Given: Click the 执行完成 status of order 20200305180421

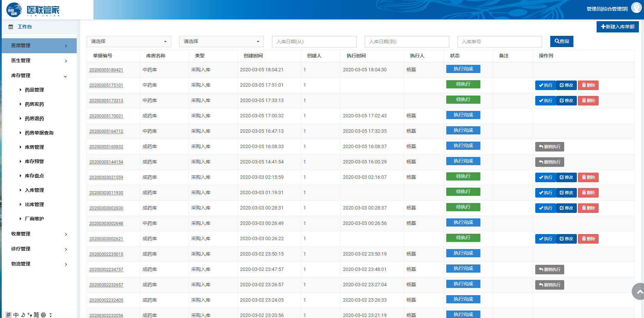Looking at the screenshot, I should 463,69.
